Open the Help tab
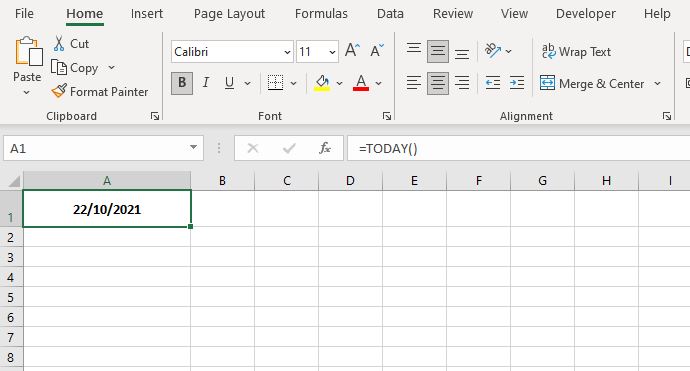 (x=657, y=14)
